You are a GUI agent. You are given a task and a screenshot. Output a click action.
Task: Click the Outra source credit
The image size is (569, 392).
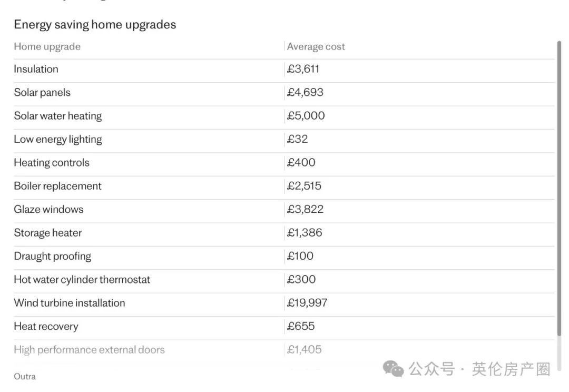point(25,376)
